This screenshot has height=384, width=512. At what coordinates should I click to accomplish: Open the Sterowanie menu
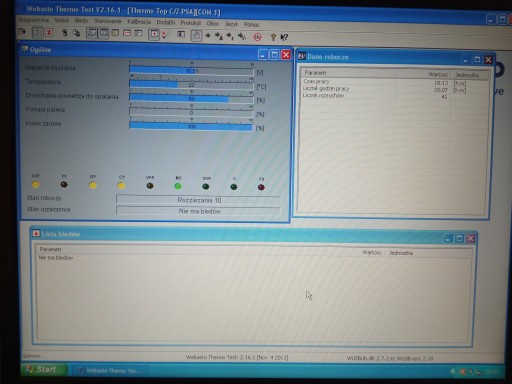107,21
